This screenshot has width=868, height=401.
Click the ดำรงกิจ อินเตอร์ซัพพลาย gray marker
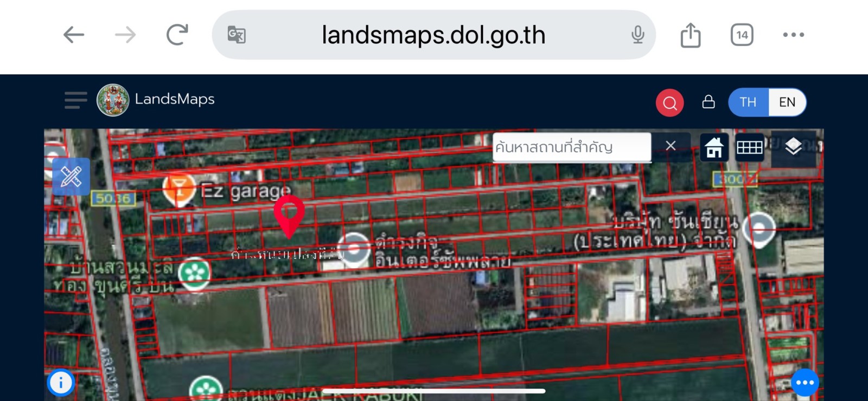pyautogui.click(x=354, y=249)
